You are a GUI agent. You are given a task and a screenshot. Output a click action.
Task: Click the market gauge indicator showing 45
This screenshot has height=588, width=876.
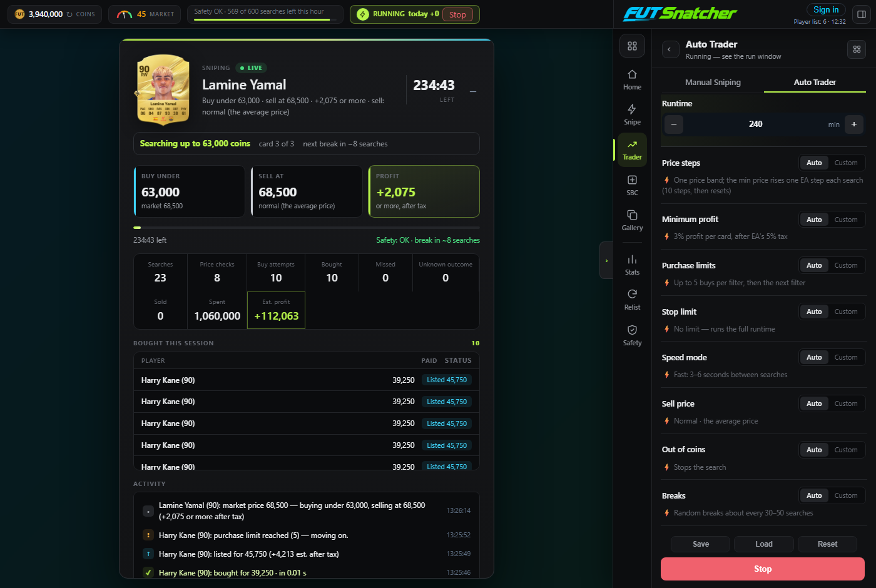145,14
